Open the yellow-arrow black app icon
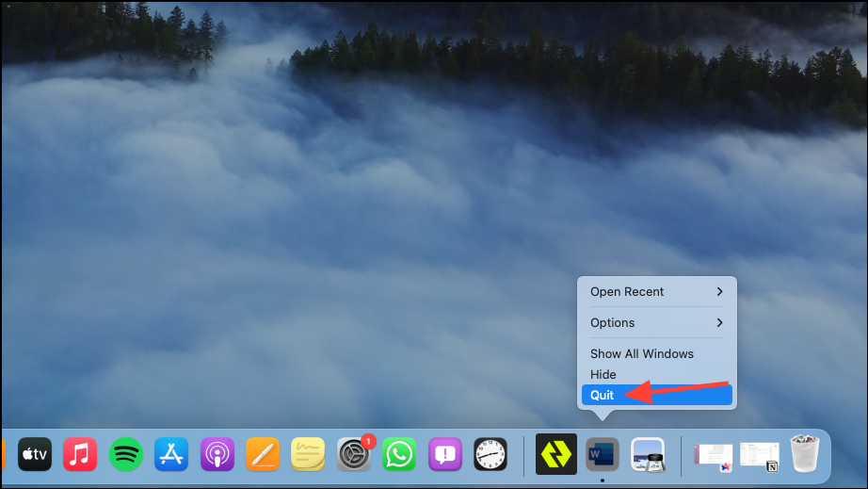868x489 pixels. (x=556, y=454)
